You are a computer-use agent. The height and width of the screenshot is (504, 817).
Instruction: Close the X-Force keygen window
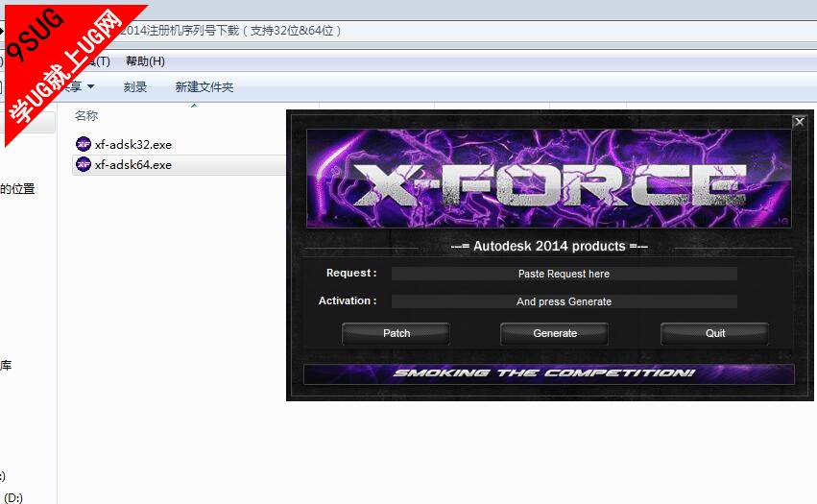(x=800, y=122)
